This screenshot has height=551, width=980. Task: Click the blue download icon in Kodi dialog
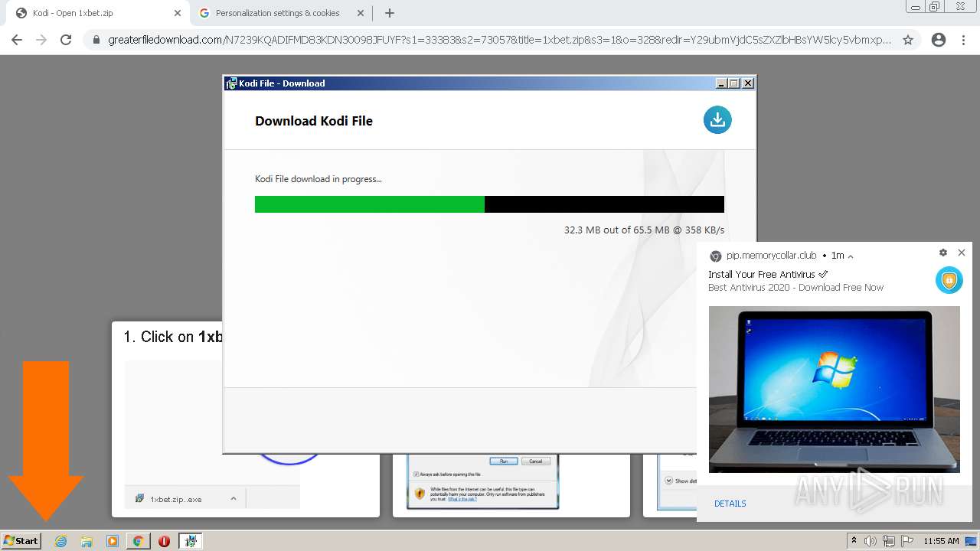click(717, 120)
